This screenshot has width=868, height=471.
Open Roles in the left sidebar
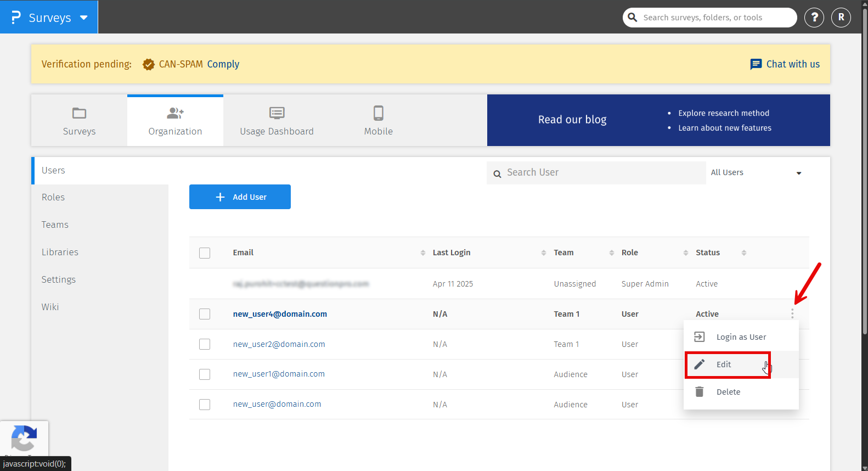click(x=53, y=198)
